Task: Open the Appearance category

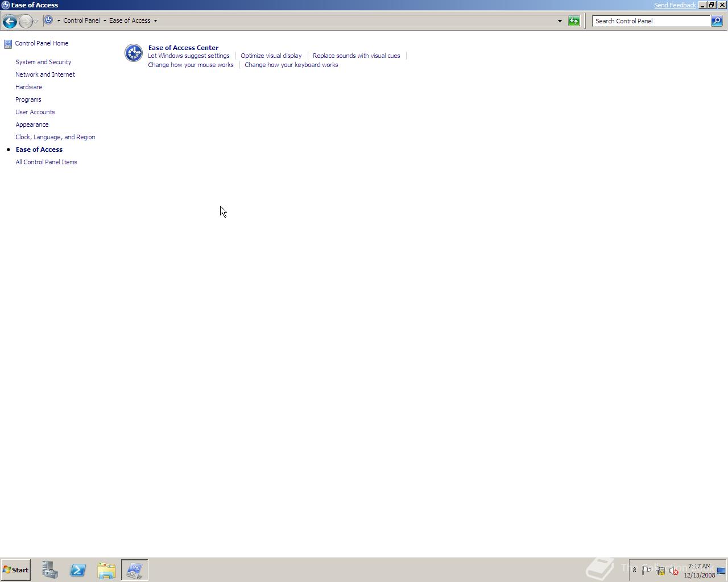Action: [x=32, y=124]
